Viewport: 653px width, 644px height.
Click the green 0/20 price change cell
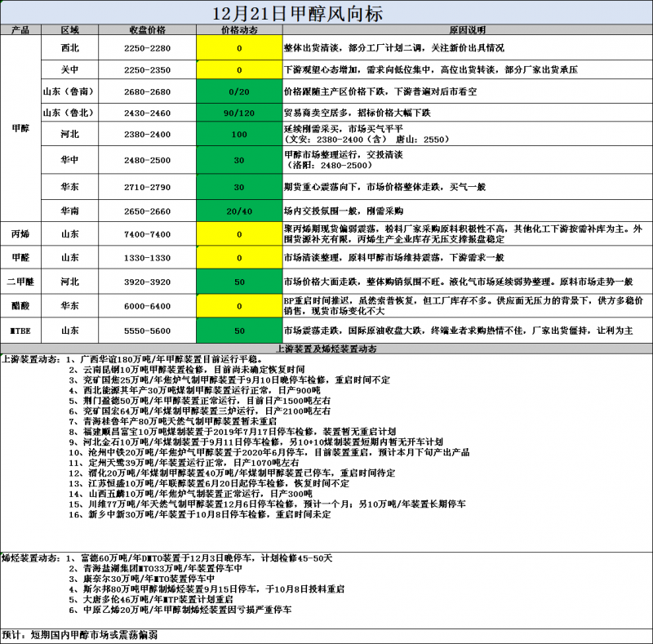point(239,91)
